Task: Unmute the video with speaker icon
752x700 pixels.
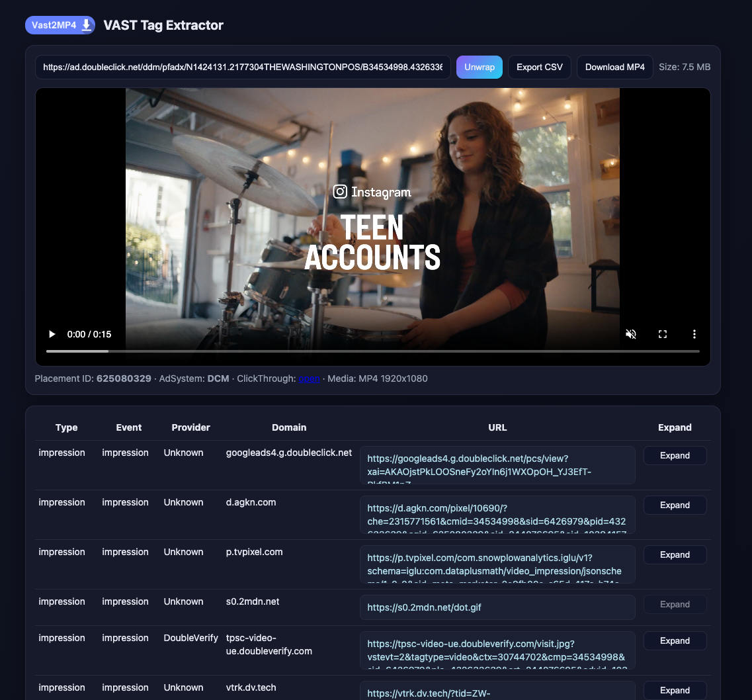Action: point(630,334)
